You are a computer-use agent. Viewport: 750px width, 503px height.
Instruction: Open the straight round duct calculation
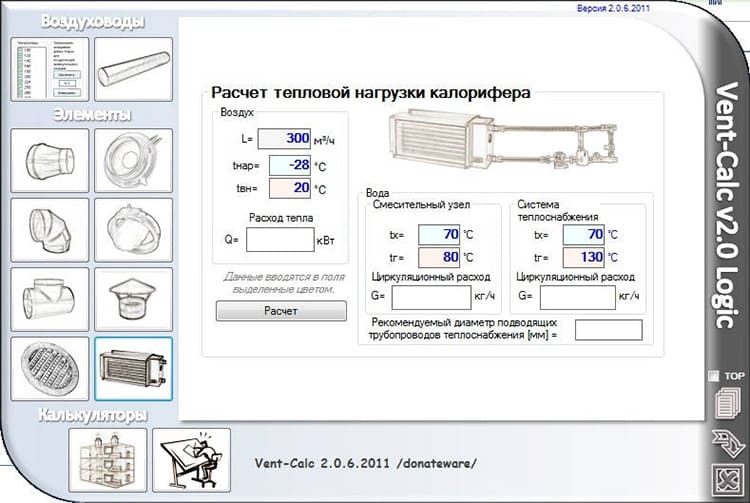[x=133, y=69]
